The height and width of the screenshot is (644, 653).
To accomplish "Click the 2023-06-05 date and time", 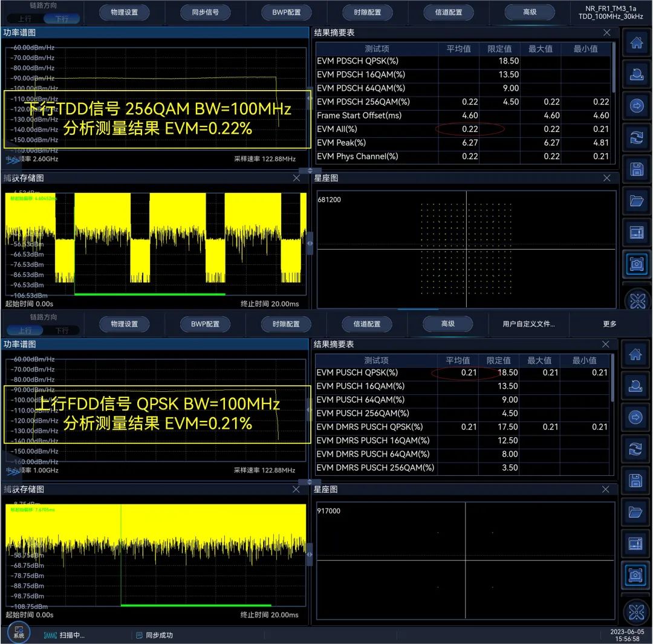I will pyautogui.click(x=627, y=636).
